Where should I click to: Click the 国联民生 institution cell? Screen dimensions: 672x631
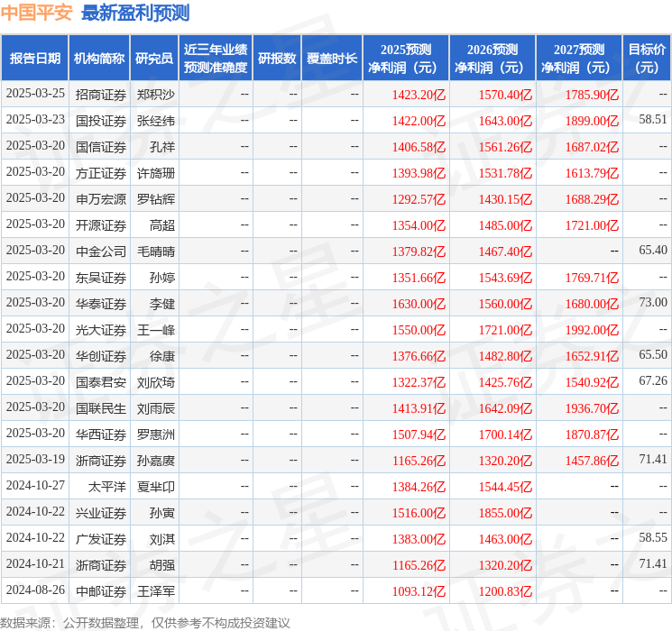click(101, 408)
